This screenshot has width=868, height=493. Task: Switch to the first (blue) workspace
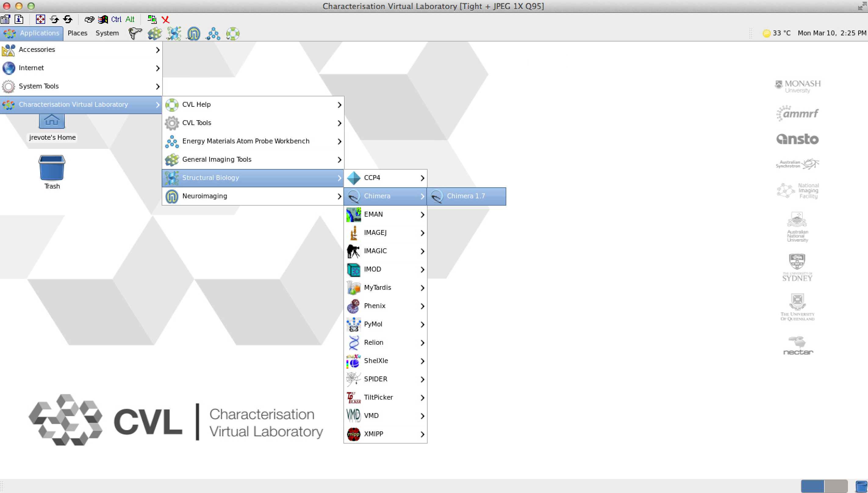click(812, 487)
